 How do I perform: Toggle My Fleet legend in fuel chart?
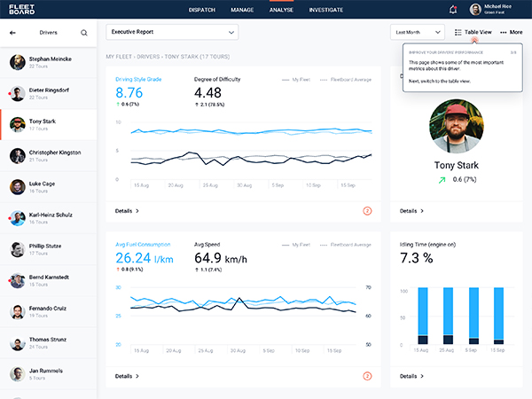coord(296,245)
